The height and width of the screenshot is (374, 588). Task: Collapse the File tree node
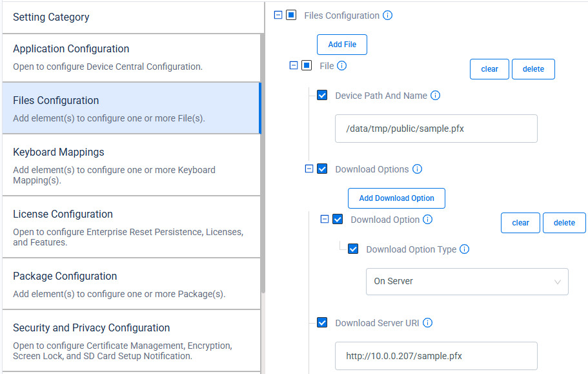[294, 66]
